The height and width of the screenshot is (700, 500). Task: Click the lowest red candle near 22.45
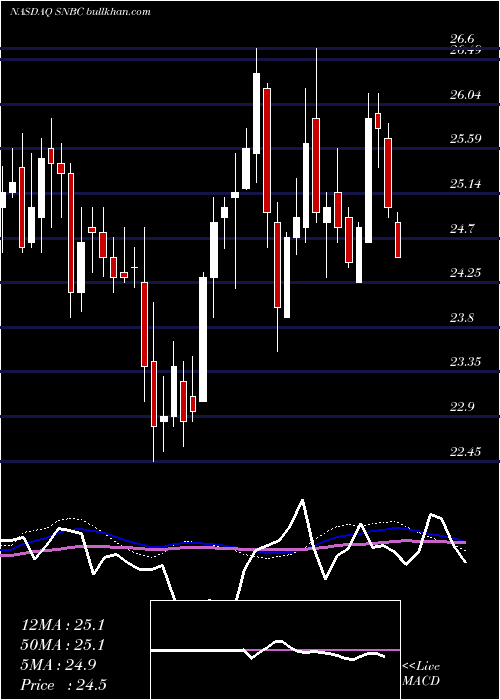tap(154, 394)
